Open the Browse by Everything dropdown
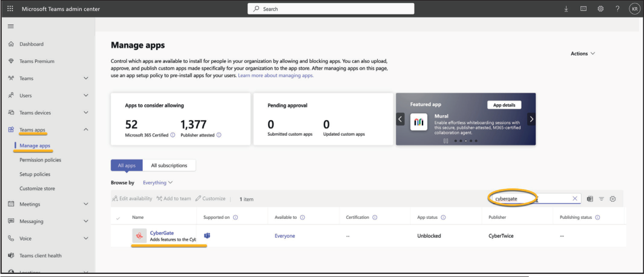The width and height of the screenshot is (644, 277). pos(158,182)
